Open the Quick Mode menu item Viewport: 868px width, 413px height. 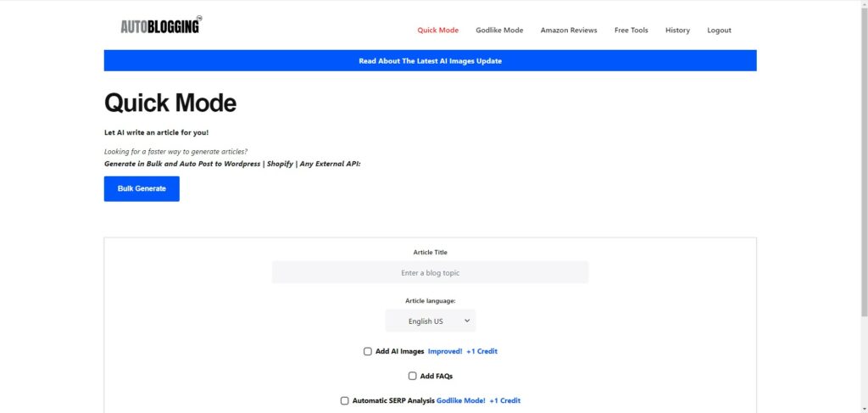[438, 31]
